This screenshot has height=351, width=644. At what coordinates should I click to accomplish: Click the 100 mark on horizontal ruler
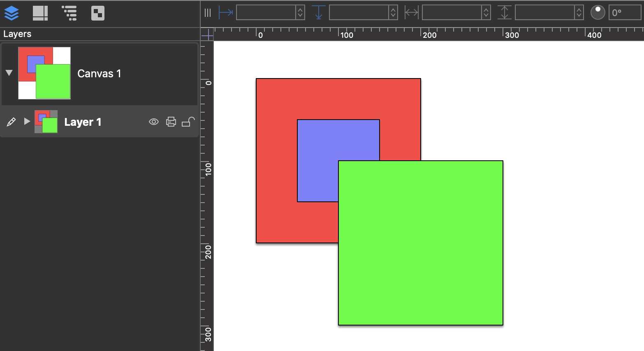346,35
